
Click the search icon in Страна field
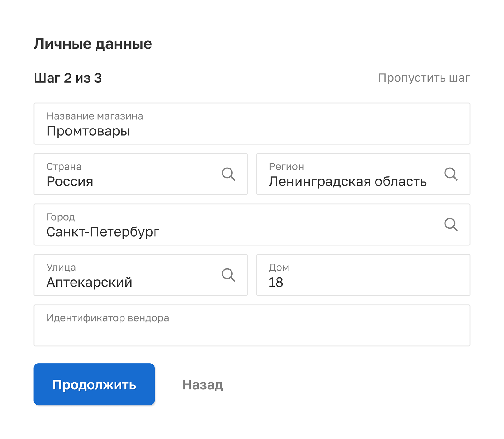(228, 174)
